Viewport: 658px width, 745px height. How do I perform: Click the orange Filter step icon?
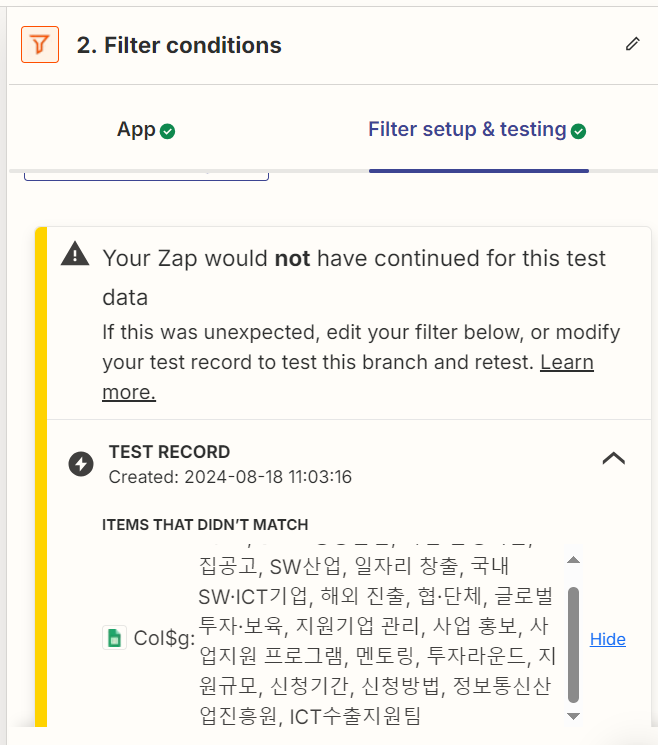coord(40,45)
